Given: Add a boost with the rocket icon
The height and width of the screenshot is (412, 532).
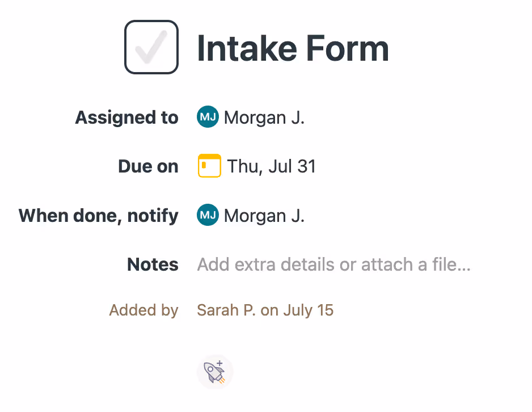Looking at the screenshot, I should point(215,372).
